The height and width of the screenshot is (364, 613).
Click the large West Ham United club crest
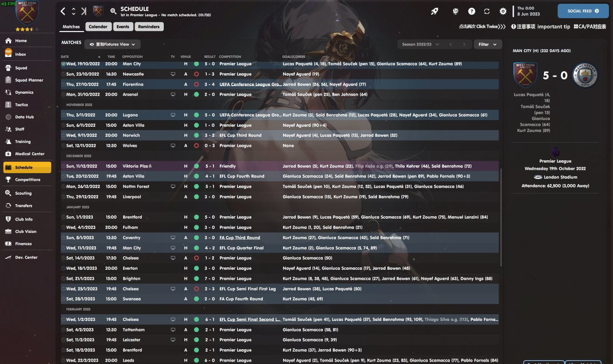pos(27,13)
